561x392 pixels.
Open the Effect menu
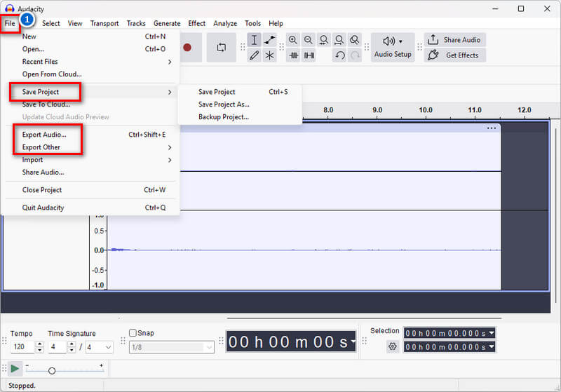coord(197,24)
